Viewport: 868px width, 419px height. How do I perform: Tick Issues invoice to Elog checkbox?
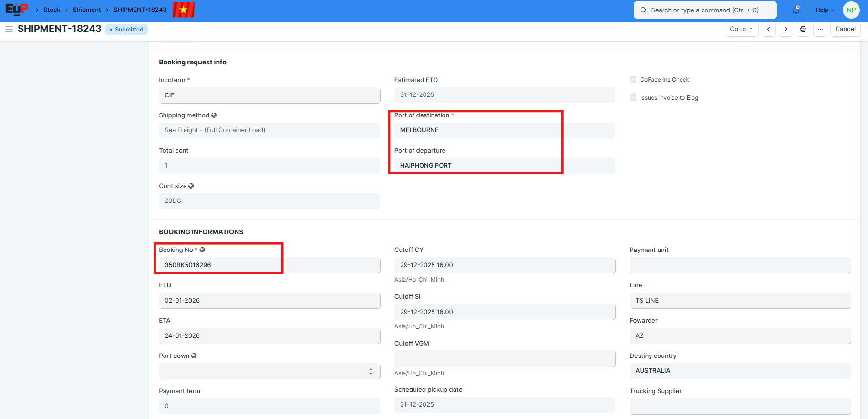point(633,98)
